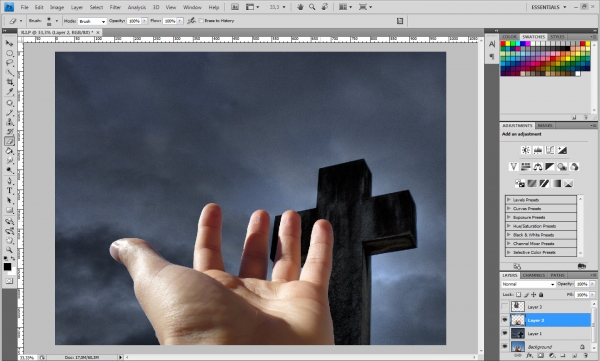Image resolution: width=600 pixels, height=361 pixels.
Task: Switch to the Masks tab
Action: coord(545,126)
